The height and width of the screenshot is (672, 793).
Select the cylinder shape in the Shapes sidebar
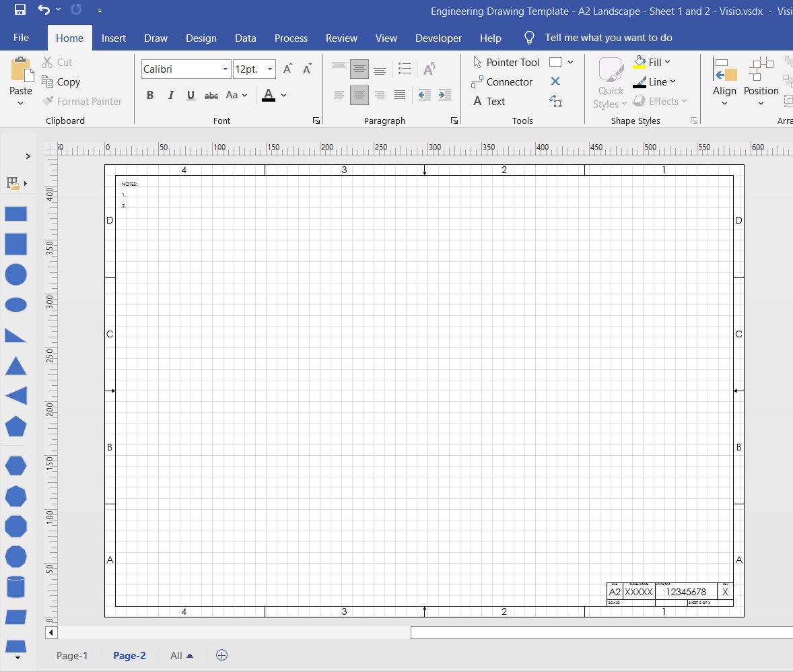point(15,586)
